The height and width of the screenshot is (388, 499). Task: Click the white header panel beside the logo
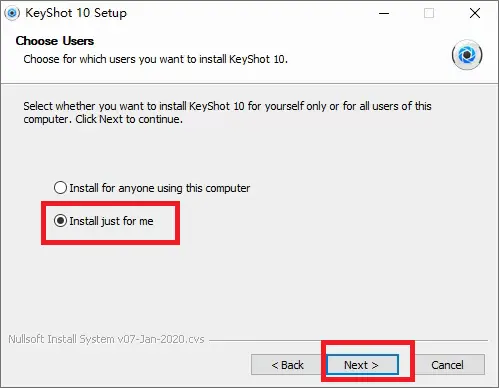tap(367, 53)
